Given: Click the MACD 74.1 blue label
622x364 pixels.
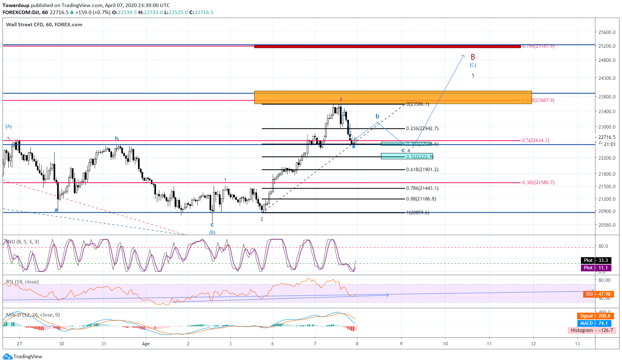Looking at the screenshot, I should pos(594,323).
